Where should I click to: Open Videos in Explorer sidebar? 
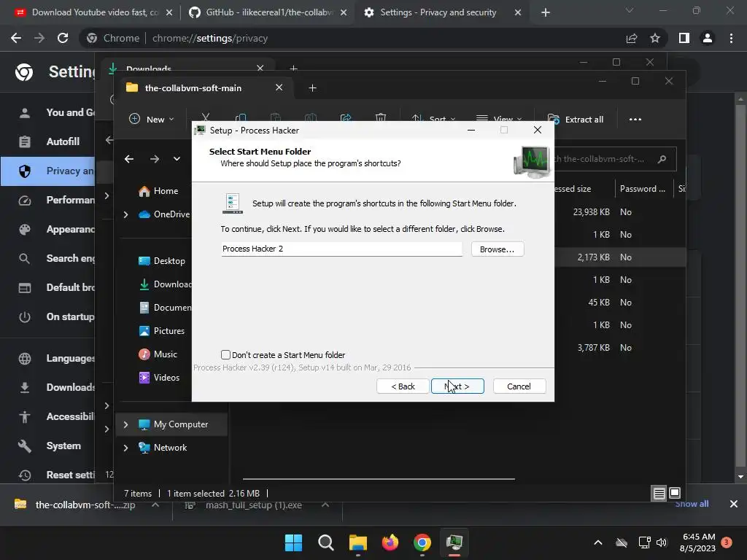(x=159, y=378)
